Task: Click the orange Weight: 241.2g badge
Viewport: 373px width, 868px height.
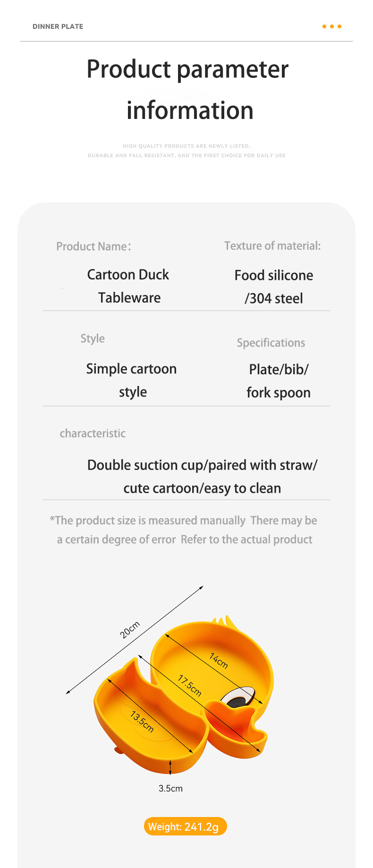Action: (x=185, y=826)
